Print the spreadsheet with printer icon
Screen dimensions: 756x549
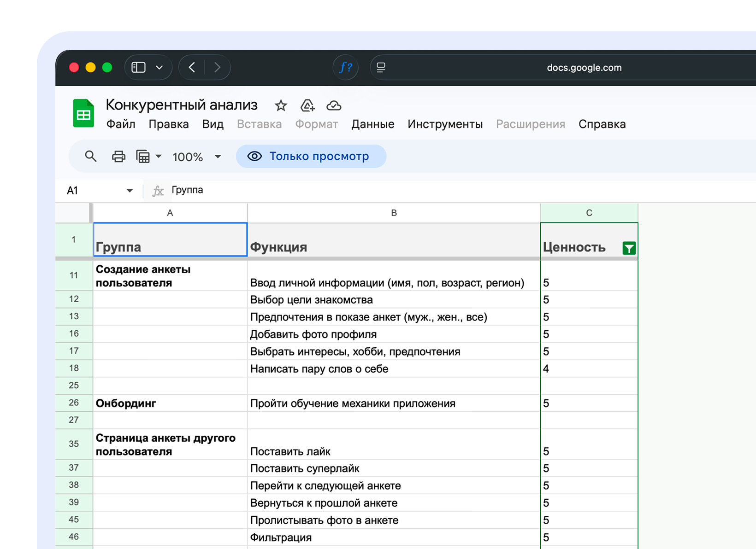(118, 157)
